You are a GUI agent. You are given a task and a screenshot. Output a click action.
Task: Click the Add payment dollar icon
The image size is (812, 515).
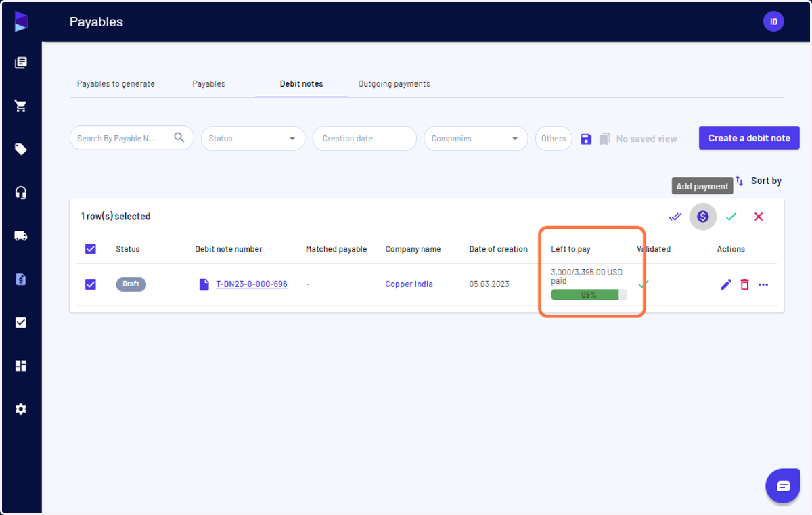pyautogui.click(x=703, y=217)
